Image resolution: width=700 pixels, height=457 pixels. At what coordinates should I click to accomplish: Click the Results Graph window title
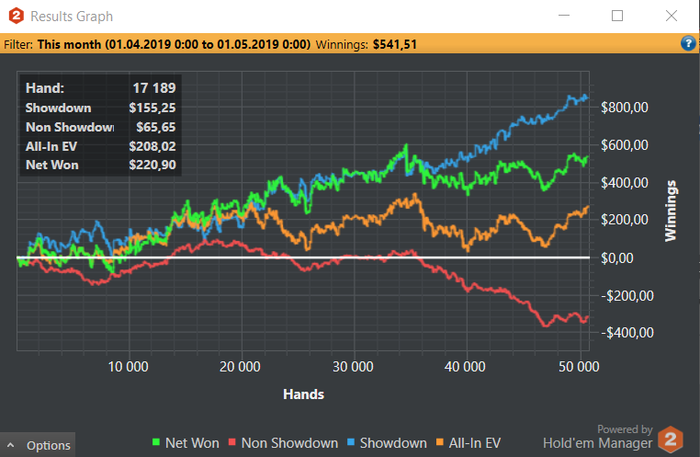[71, 17]
